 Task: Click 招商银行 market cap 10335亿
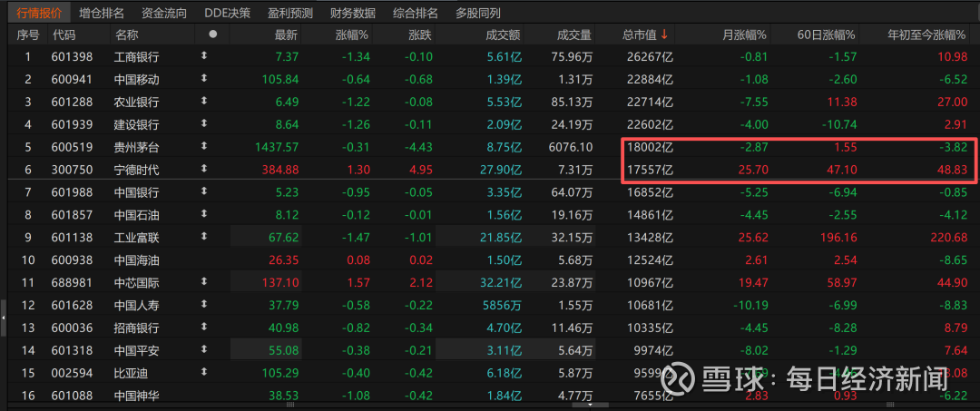point(650,328)
